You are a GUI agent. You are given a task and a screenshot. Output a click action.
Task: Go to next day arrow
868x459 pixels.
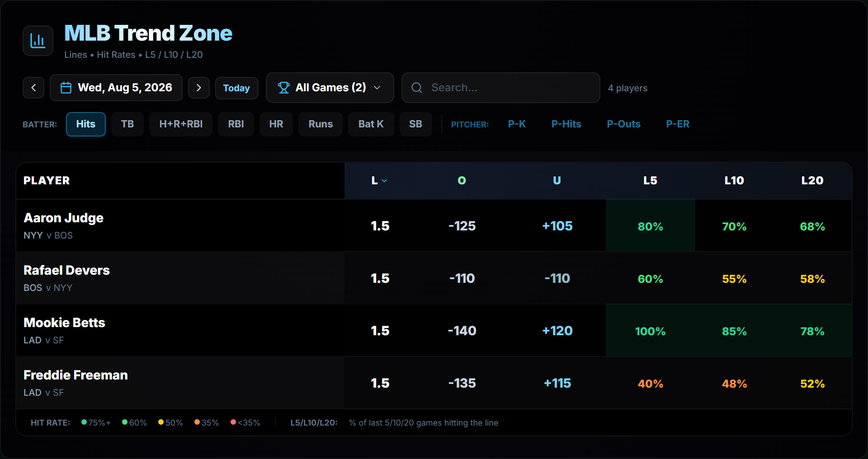(199, 88)
